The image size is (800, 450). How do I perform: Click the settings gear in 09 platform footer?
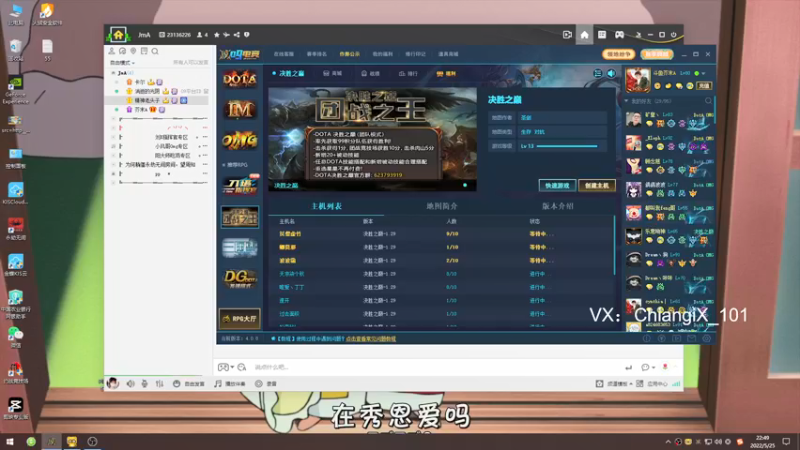(x=707, y=338)
